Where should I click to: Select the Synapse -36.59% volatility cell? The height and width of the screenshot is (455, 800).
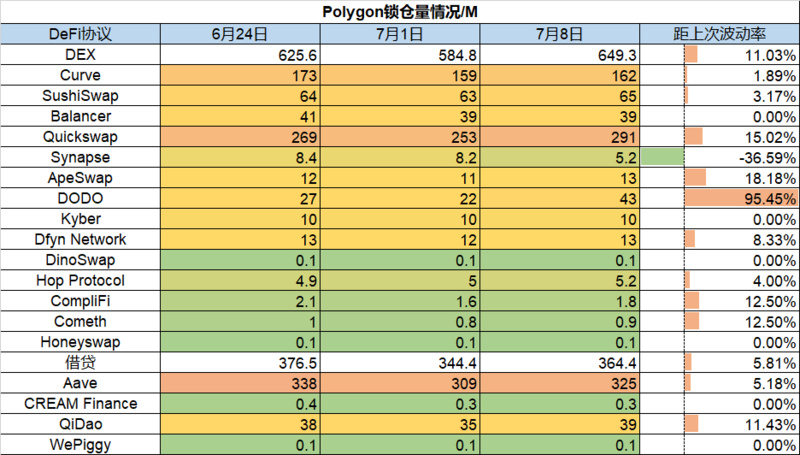click(741, 158)
